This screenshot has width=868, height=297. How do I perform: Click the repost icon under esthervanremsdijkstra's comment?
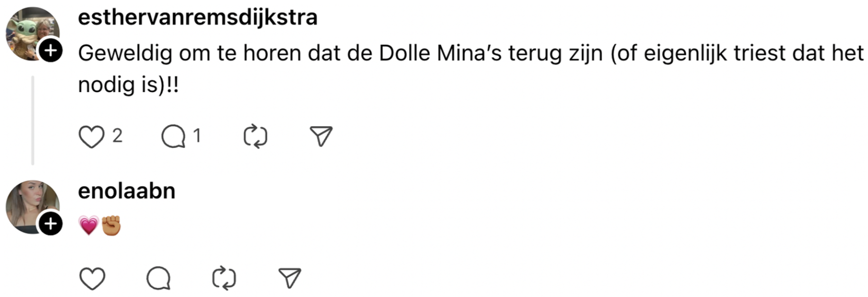255,136
